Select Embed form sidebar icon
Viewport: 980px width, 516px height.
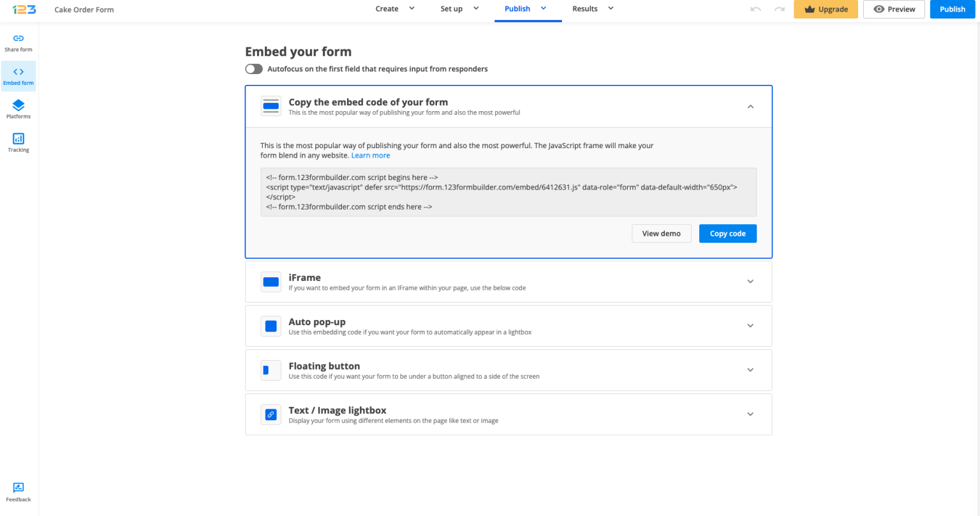pos(19,76)
